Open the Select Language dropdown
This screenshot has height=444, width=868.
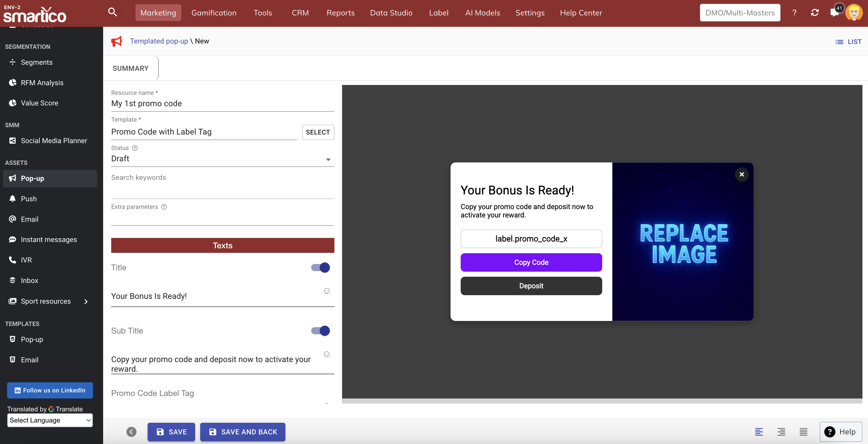coord(50,420)
